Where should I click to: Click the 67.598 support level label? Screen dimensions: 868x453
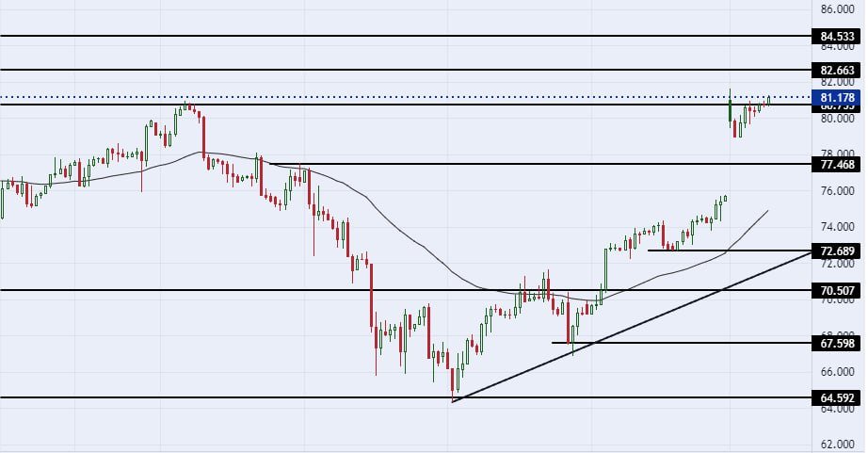tap(837, 344)
